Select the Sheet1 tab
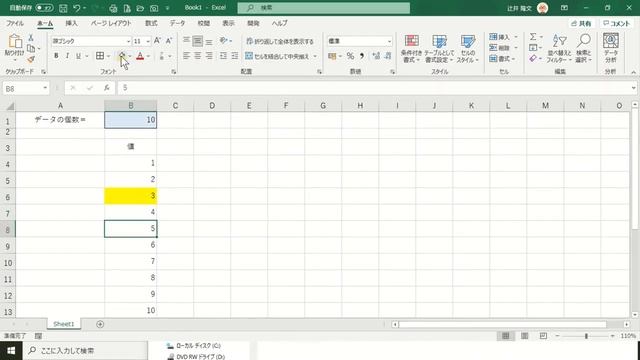Screen dimensions: 640x360 [x=64, y=324]
